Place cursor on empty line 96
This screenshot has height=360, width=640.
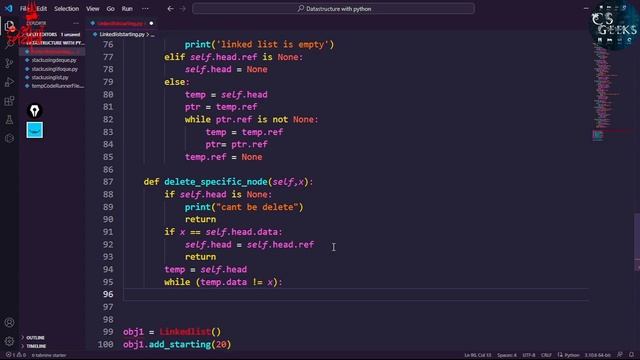pyautogui.click(x=355, y=295)
